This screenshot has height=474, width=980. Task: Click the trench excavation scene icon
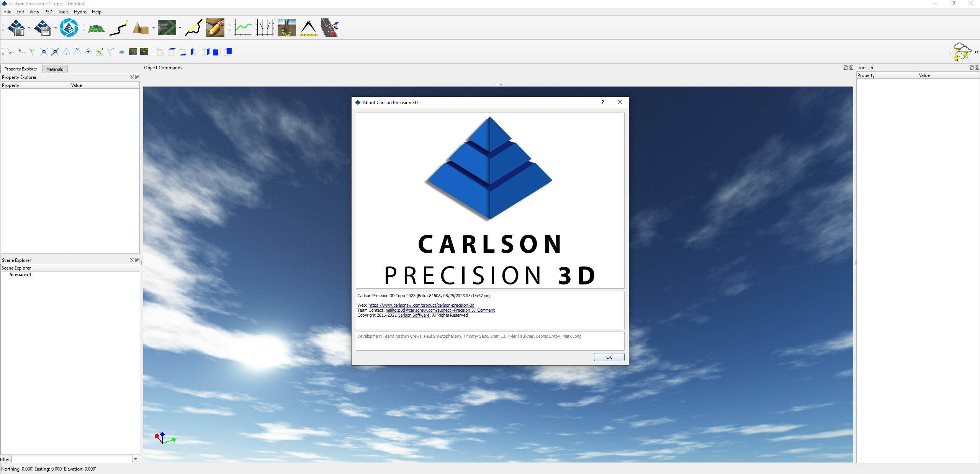click(x=287, y=28)
